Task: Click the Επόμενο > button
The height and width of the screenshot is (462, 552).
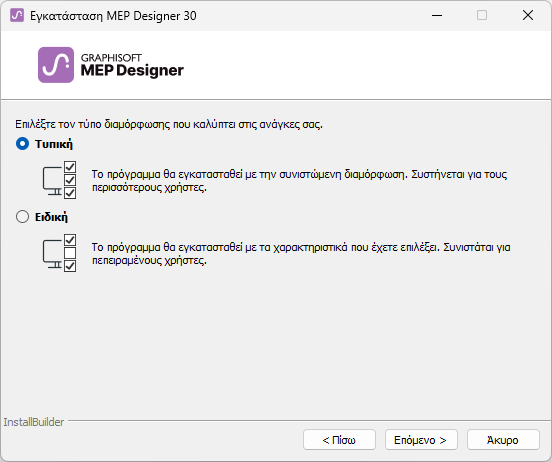Action: coord(421,439)
